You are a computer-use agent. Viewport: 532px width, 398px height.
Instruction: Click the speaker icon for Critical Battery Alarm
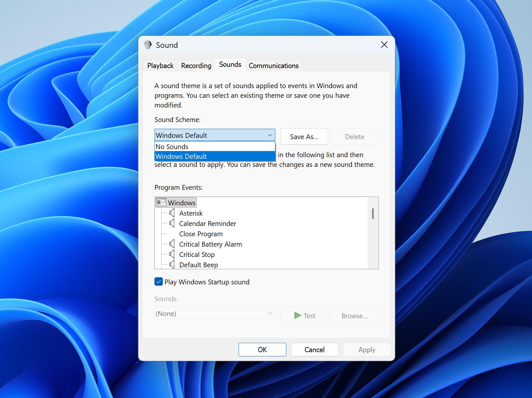click(x=172, y=244)
